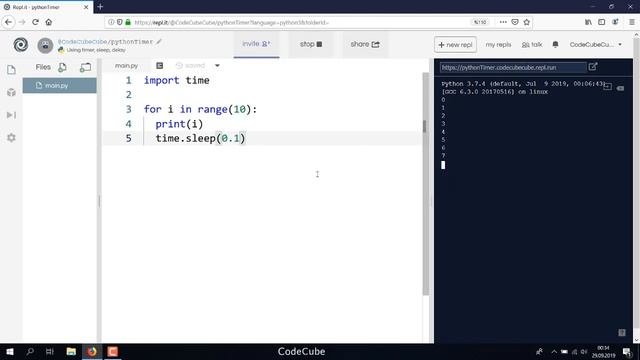The image size is (640, 360).
Task: Share this repl
Action: pyautogui.click(x=365, y=44)
